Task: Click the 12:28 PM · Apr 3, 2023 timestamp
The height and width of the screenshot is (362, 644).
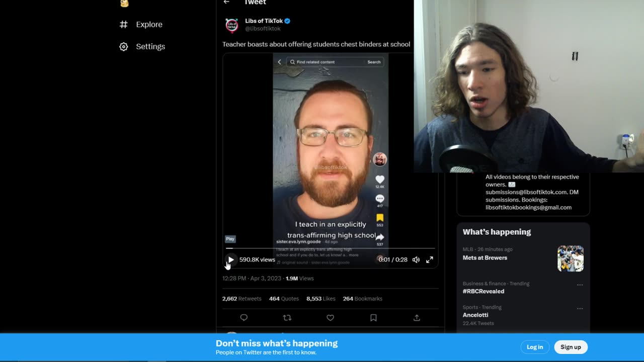Action: coord(252,279)
